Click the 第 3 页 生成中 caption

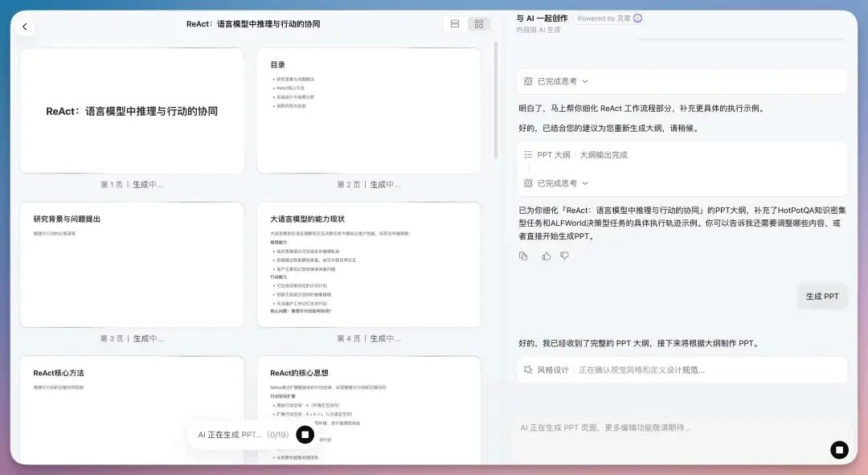tap(132, 338)
